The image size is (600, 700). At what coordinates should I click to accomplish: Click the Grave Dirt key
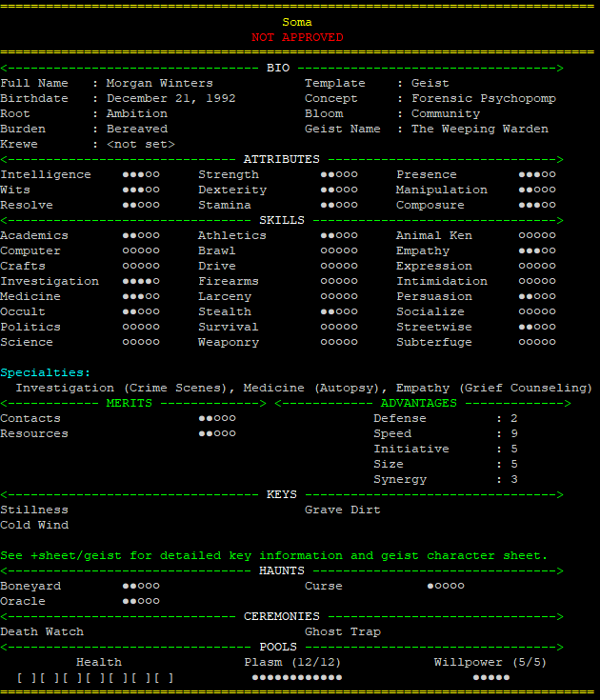coord(343,510)
